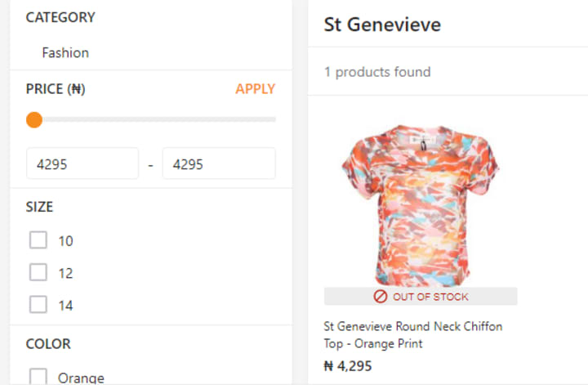This screenshot has width=588, height=385.
Task: Click the "1 products found" text
Action: pos(377,72)
